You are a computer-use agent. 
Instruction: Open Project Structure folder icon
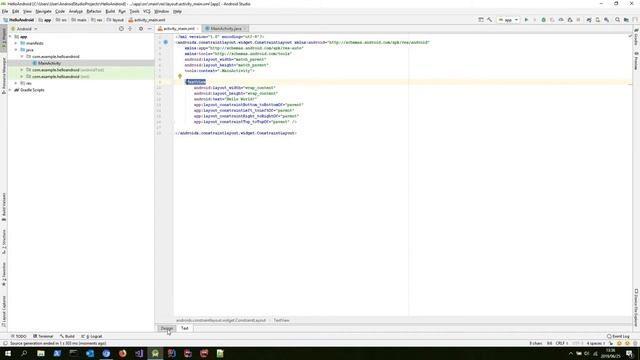point(626,20)
